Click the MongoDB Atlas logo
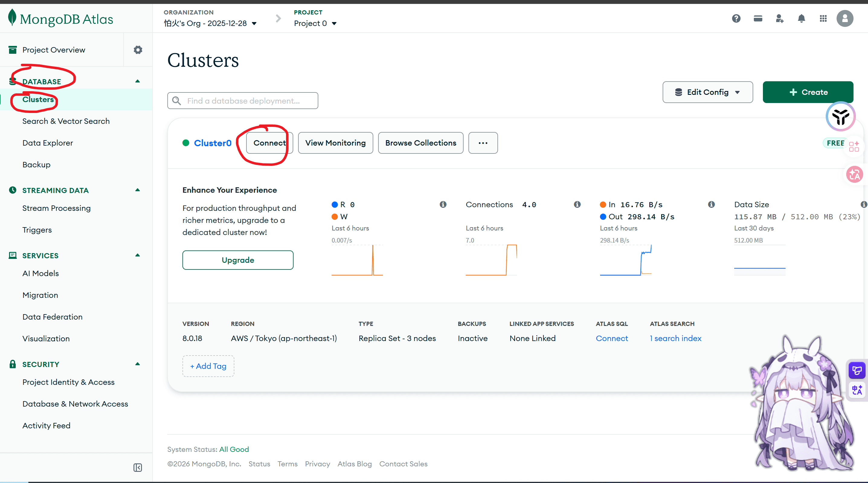The width and height of the screenshot is (868, 483). click(61, 18)
